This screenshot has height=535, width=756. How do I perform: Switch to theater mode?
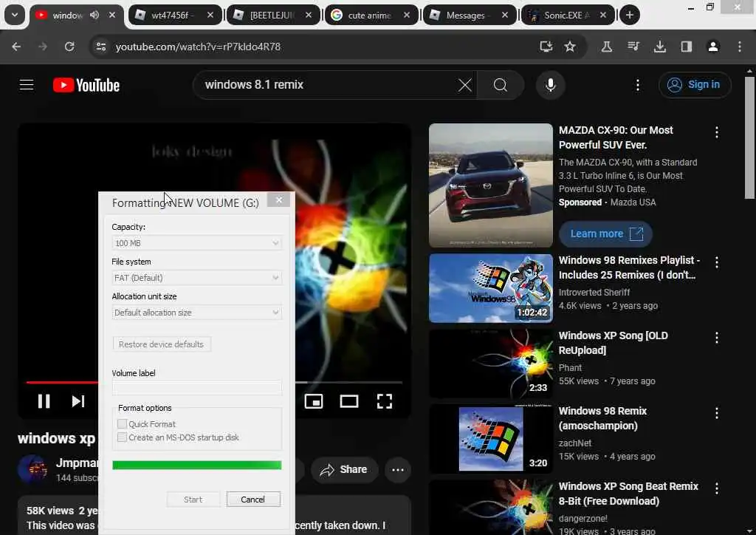click(x=349, y=401)
